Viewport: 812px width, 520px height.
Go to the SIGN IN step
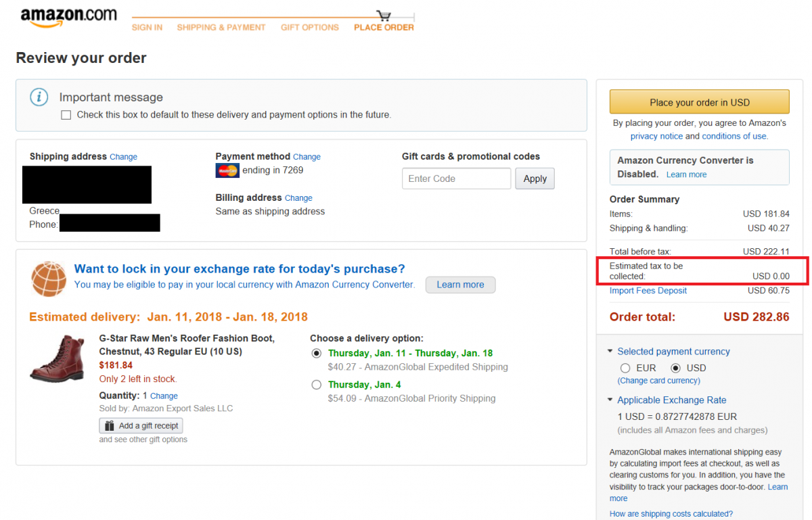coord(147,28)
